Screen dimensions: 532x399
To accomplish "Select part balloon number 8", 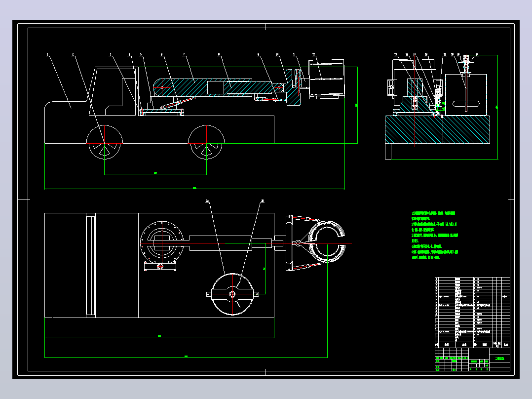I will (x=219, y=54).
